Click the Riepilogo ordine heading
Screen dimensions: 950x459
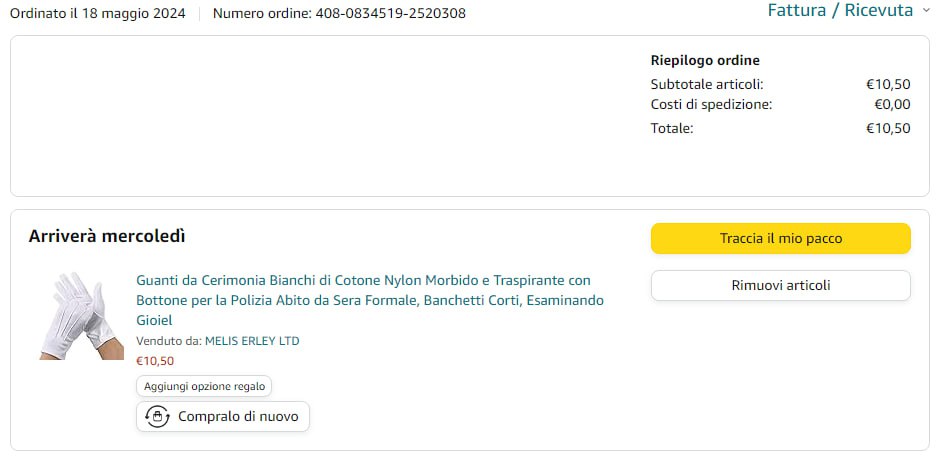pos(705,60)
